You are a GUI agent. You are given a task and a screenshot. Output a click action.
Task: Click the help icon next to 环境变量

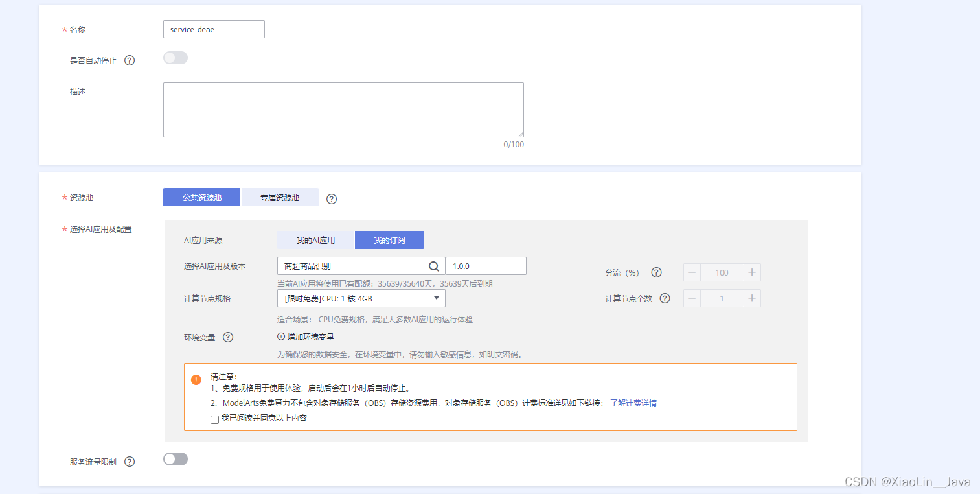coord(227,337)
